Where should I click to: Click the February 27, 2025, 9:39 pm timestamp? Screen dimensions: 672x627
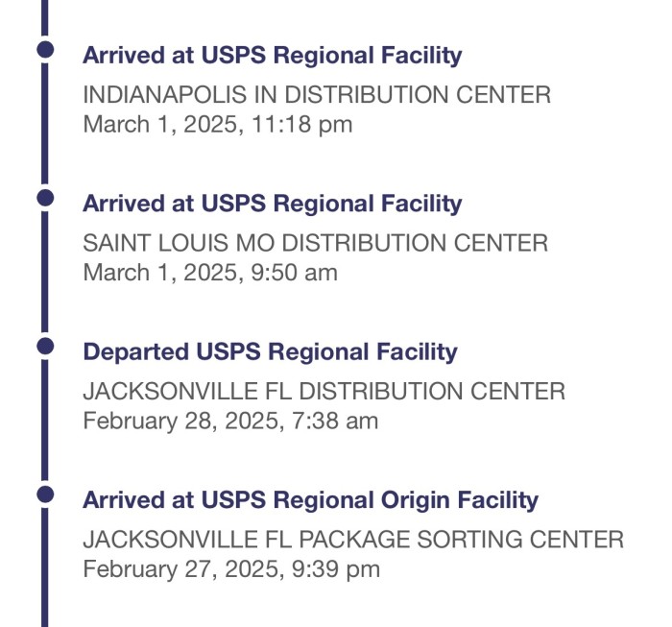231,569
